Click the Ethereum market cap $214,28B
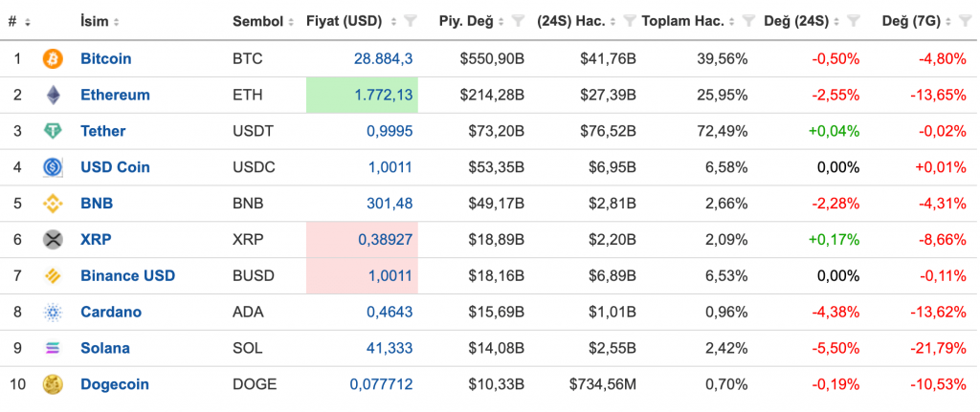Image resolution: width=980 pixels, height=412 pixels. pyautogui.click(x=492, y=96)
